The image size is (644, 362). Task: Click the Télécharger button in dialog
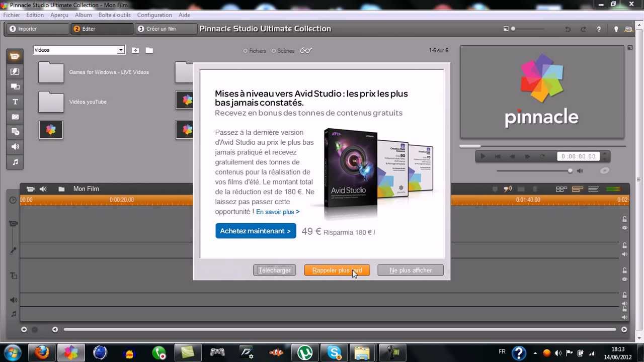click(x=274, y=270)
